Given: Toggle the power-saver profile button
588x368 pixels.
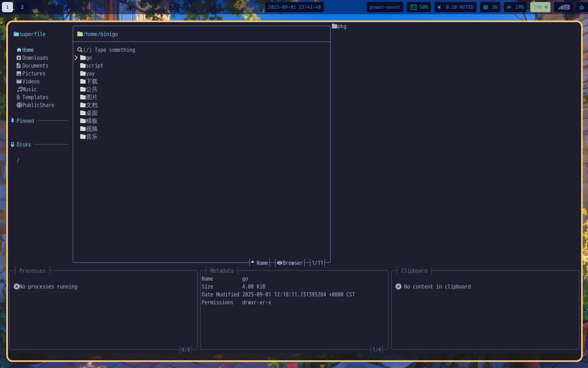Looking at the screenshot, I should tap(385, 7).
